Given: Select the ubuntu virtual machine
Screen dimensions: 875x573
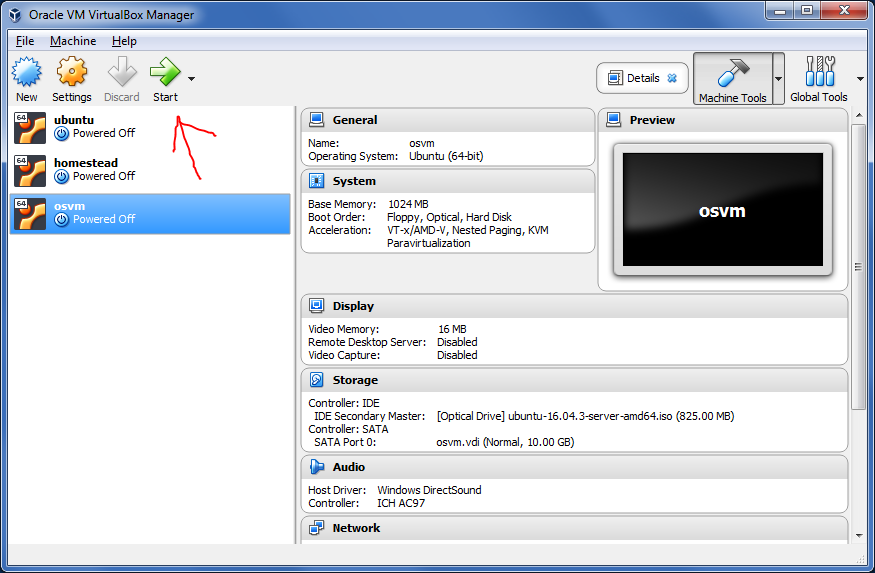Looking at the screenshot, I should (150, 127).
